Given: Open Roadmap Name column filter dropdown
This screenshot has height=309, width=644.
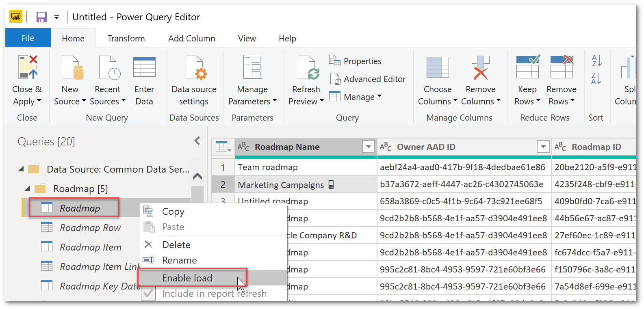Looking at the screenshot, I should tap(369, 147).
